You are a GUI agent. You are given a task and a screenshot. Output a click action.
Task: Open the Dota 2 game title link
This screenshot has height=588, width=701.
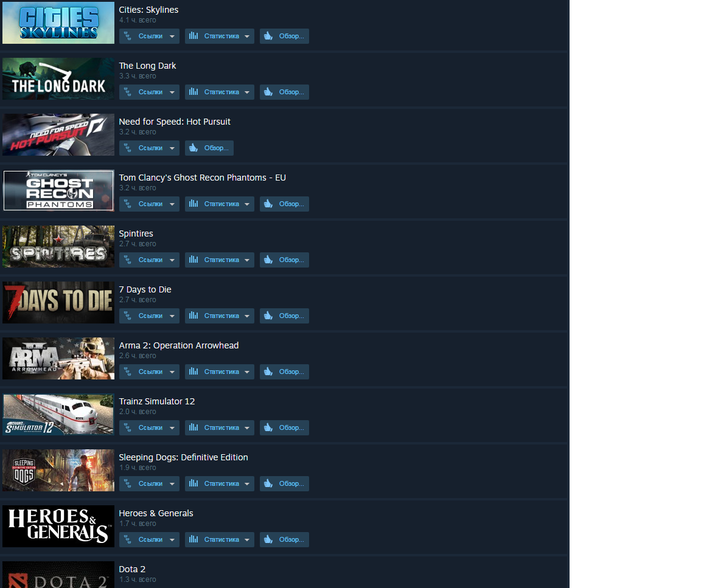[x=132, y=569]
